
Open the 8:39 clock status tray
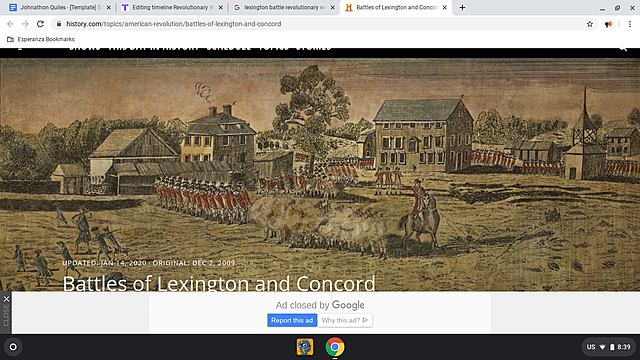tap(624, 347)
